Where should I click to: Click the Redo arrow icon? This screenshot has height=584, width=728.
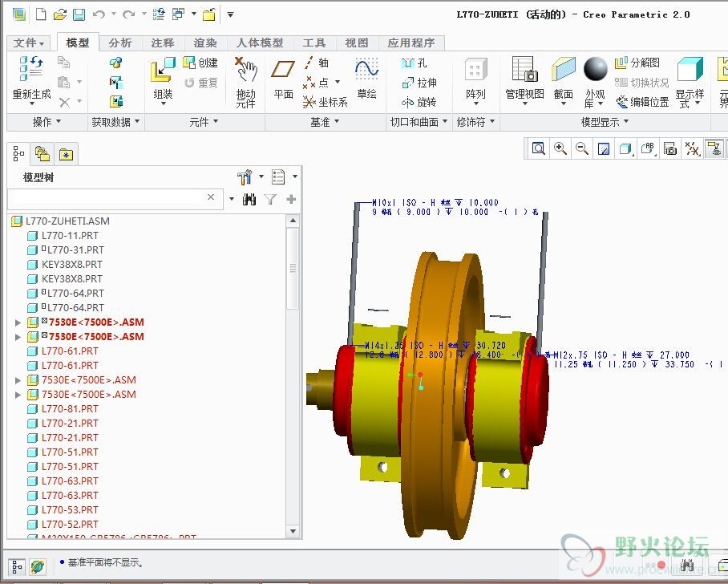(128, 15)
